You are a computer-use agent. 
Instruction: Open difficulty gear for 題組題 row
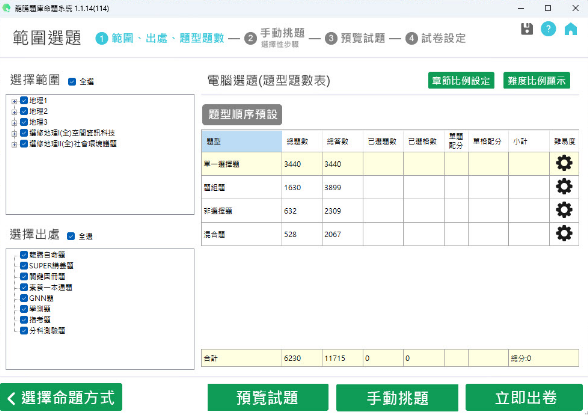564,186
